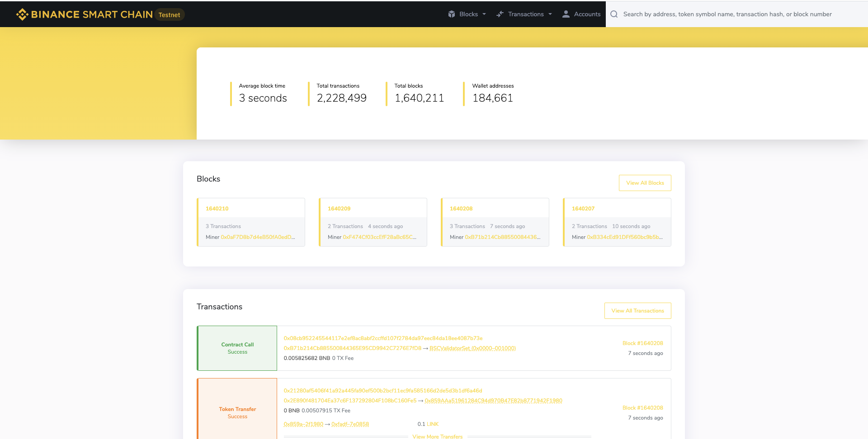Open block 1640207
The width and height of the screenshot is (868, 439).
583,209
